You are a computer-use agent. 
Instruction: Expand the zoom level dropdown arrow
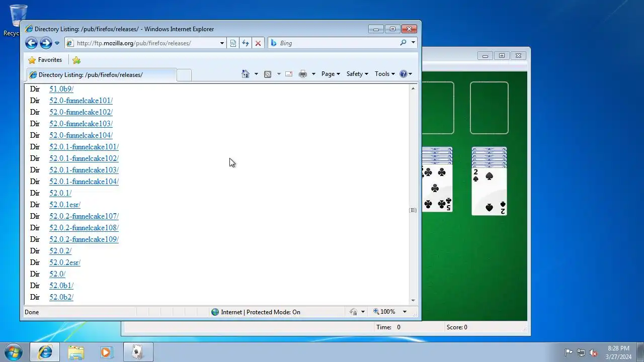404,312
